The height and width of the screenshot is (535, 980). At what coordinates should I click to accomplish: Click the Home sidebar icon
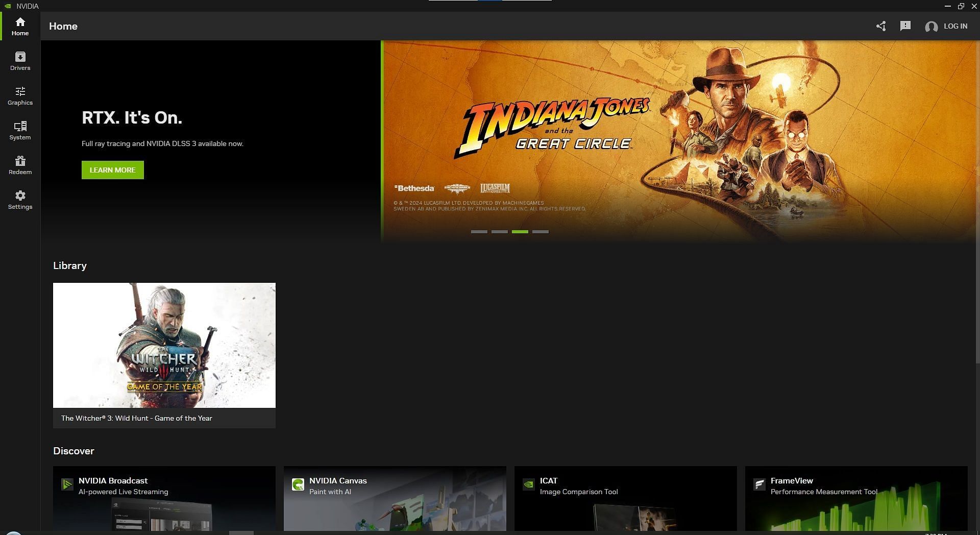pos(20,26)
